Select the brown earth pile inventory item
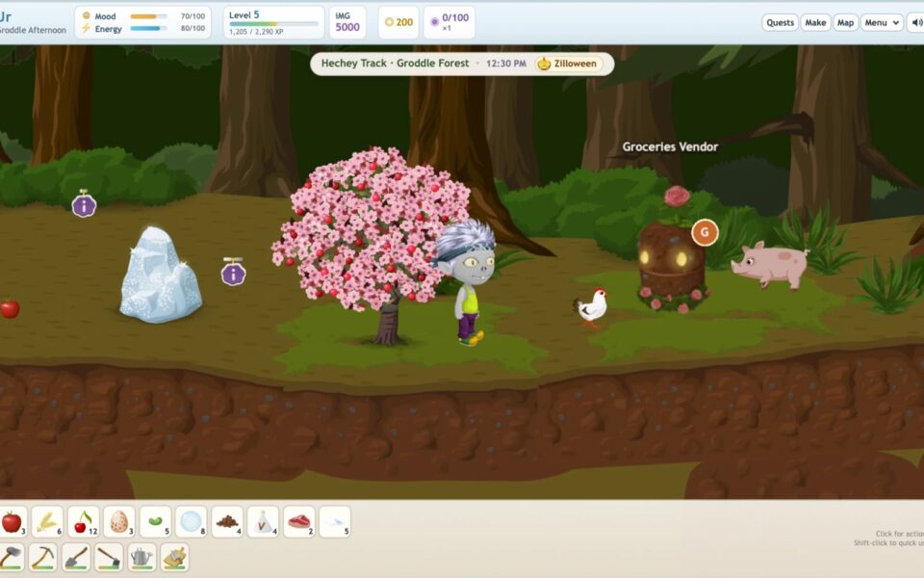This screenshot has width=924, height=578. (x=227, y=522)
